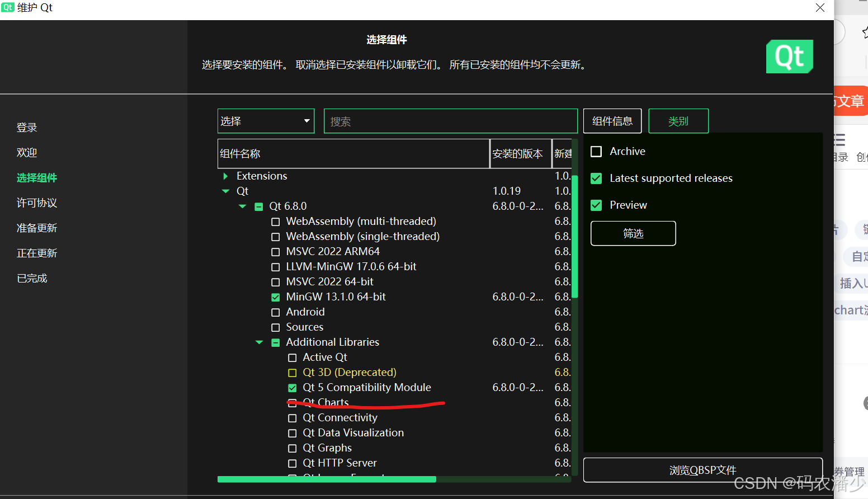This screenshot has height=499, width=868.
Task: Click the Qt logo in the header
Action: click(x=789, y=57)
